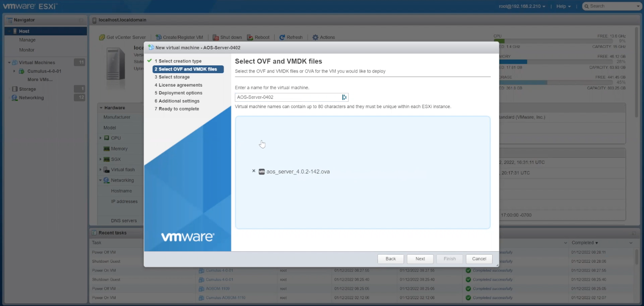The height and width of the screenshot is (306, 644).
Task: Remove aos_server_4.0.2-142.ova with the X icon
Action: [x=254, y=171]
